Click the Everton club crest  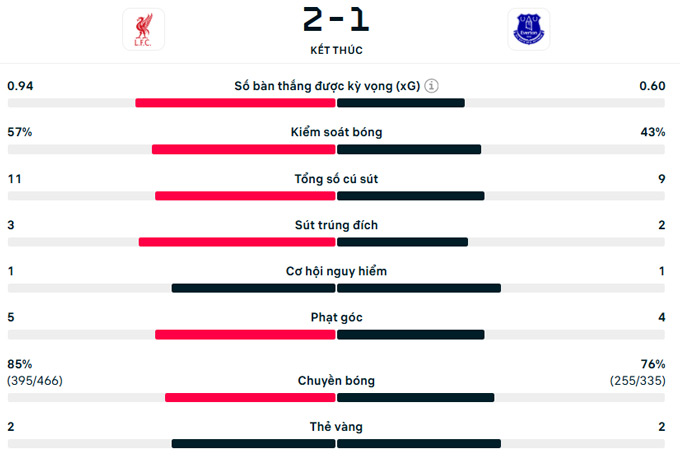(x=528, y=29)
